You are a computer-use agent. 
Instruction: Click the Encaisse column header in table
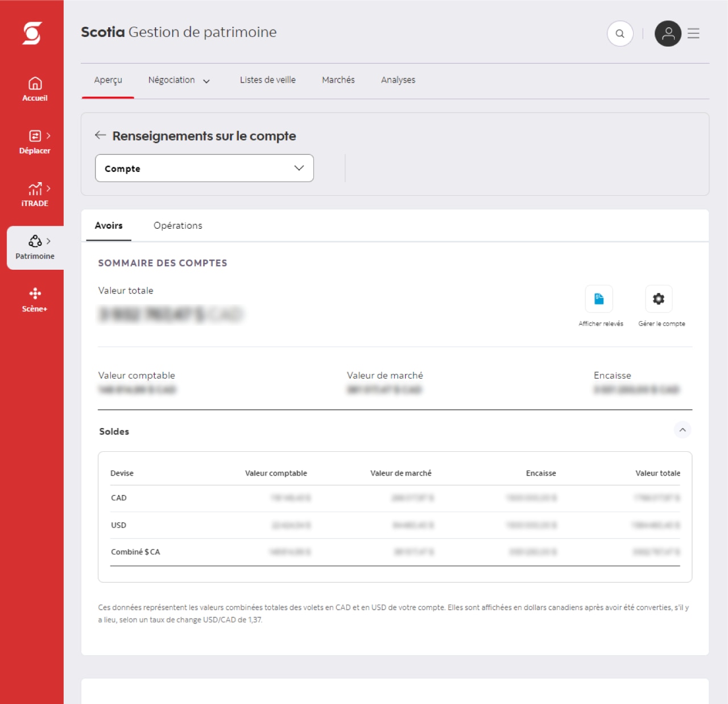click(x=541, y=474)
